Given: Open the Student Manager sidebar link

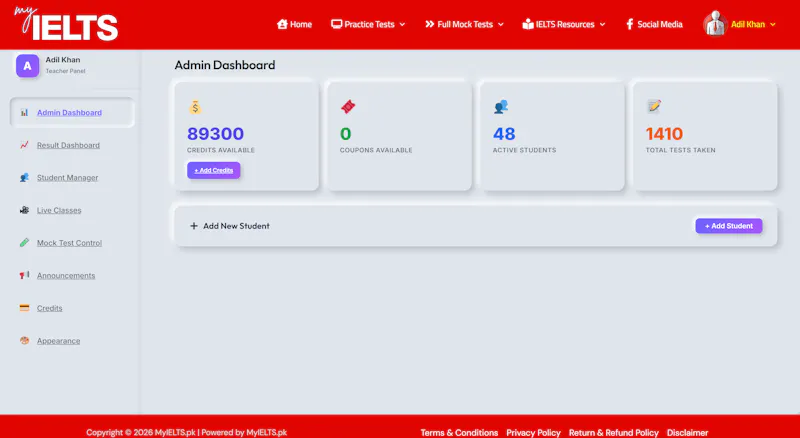Looking at the screenshot, I should pos(67,178).
